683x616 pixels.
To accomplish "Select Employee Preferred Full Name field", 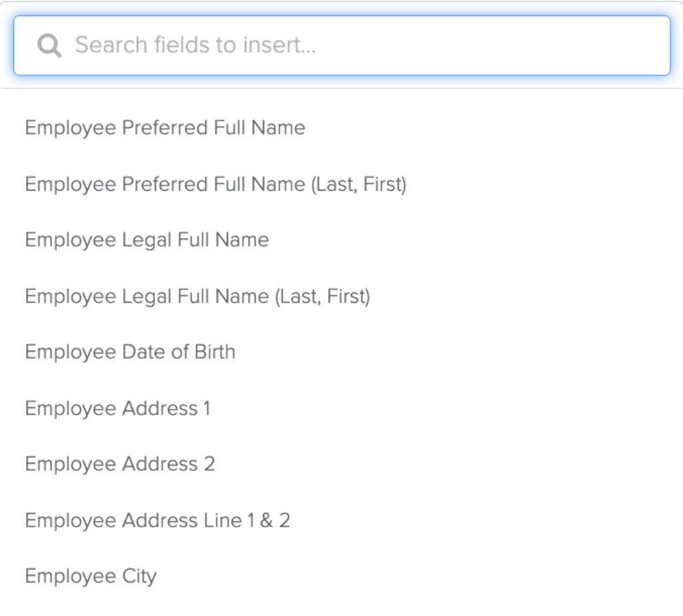I will [164, 127].
